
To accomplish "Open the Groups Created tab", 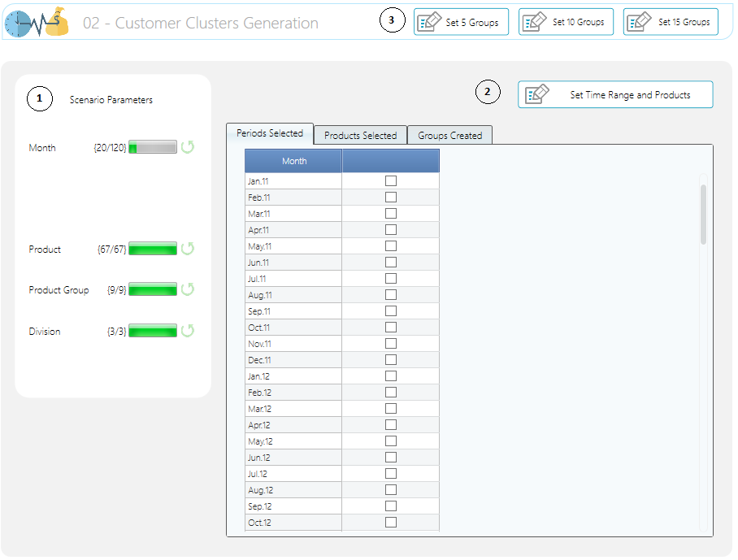I will 449,136.
